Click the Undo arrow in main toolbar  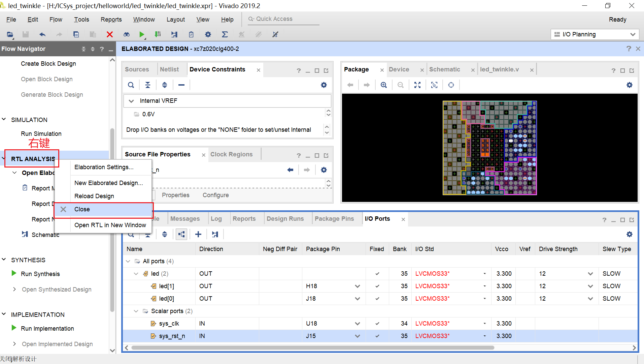click(x=42, y=34)
